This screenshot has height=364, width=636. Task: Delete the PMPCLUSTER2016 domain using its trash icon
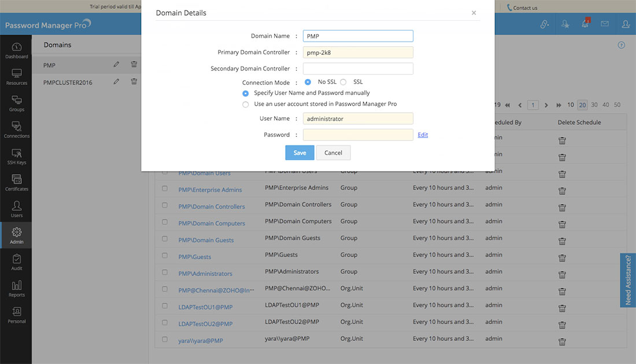pos(134,82)
